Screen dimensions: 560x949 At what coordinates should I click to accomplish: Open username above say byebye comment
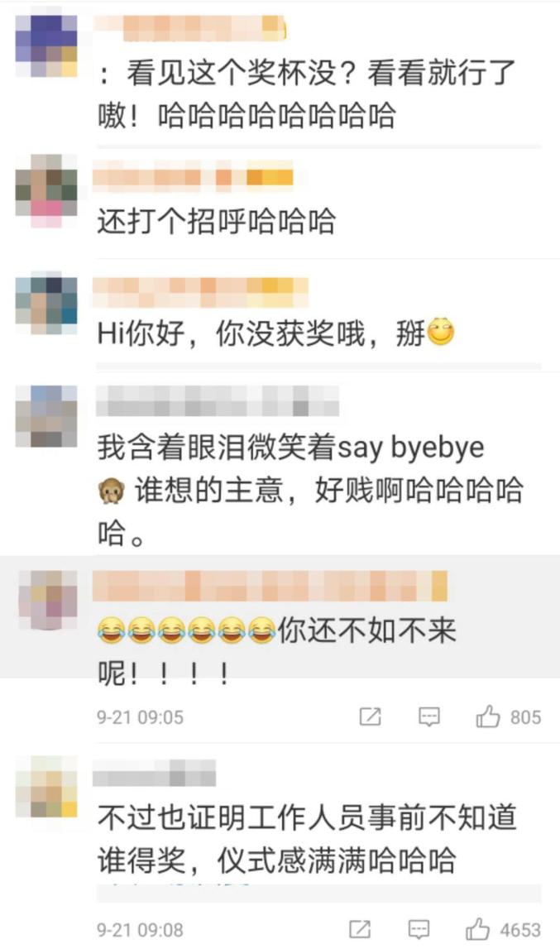point(218,401)
